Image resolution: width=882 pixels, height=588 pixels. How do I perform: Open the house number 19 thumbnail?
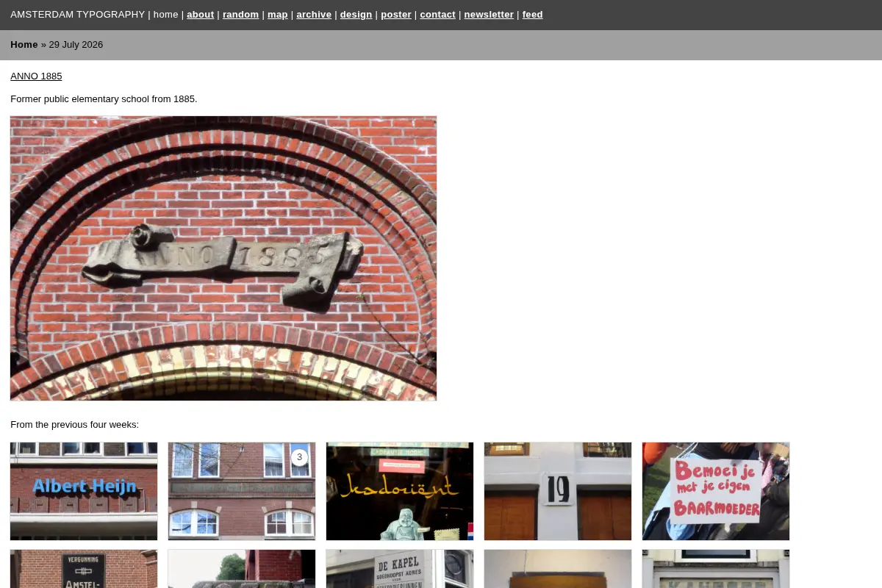coord(558,491)
